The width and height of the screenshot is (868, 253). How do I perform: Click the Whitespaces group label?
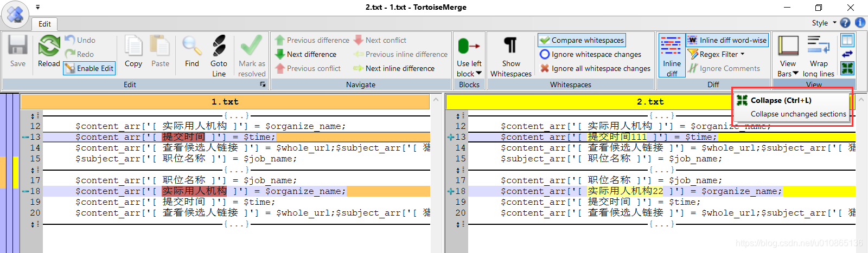571,85
